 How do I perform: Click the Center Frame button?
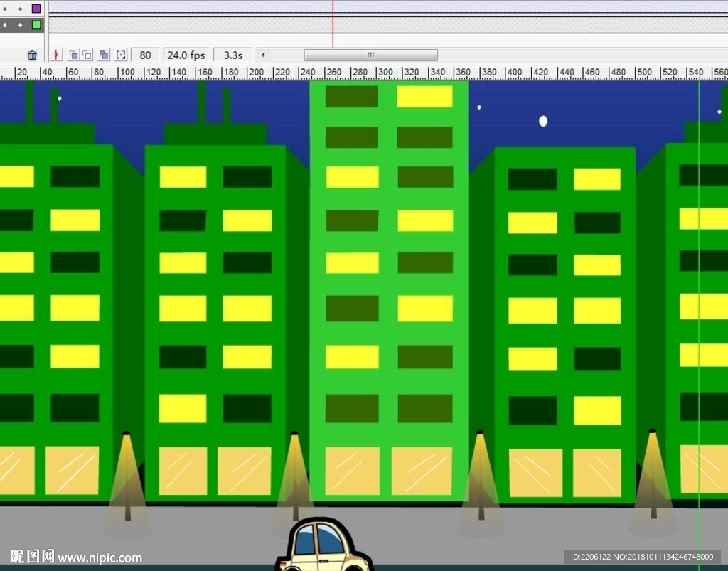coord(55,55)
